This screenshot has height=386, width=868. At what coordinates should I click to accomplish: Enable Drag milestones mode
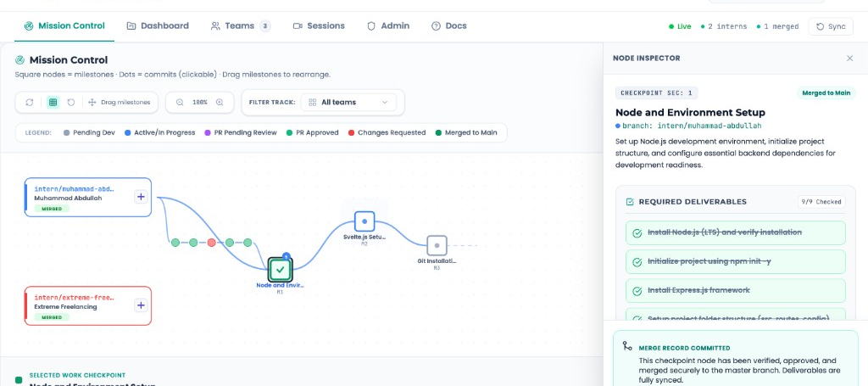click(x=120, y=103)
